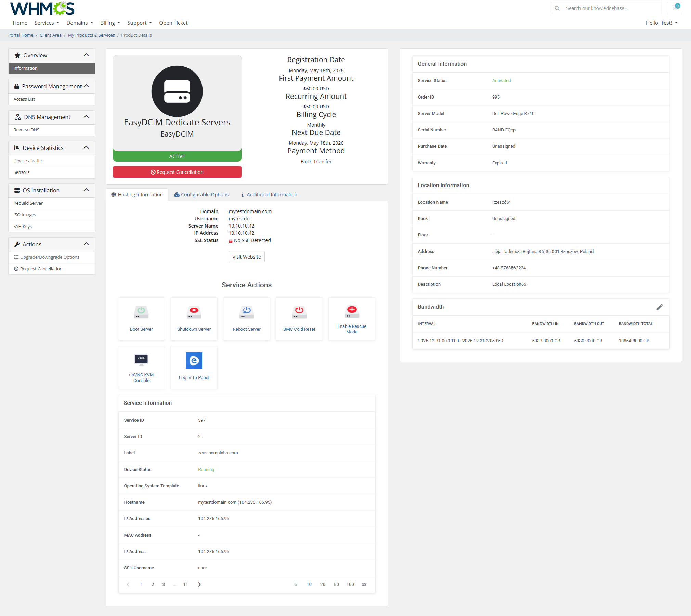Click the Shutdown Server icon
Screen dimensions: 691x616
point(194,312)
